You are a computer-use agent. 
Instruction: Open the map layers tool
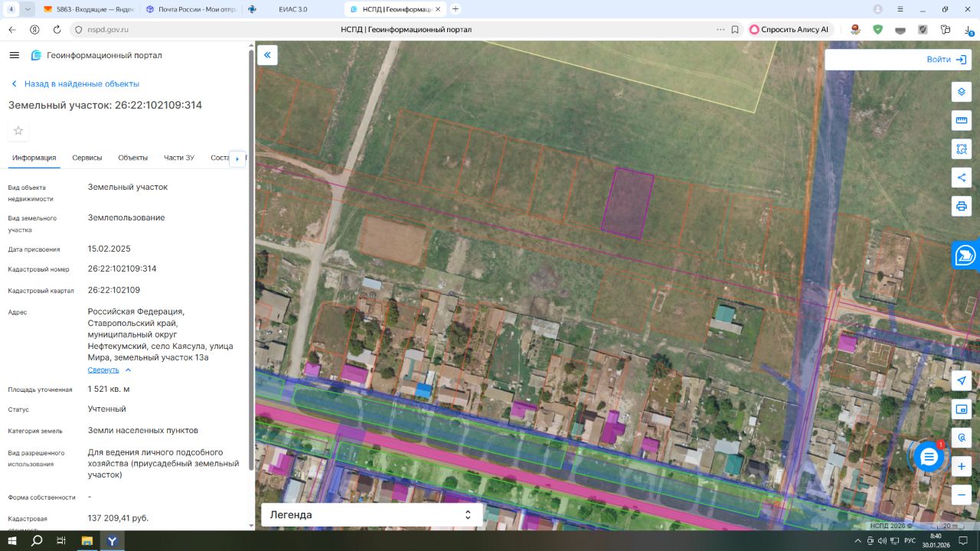(x=962, y=92)
